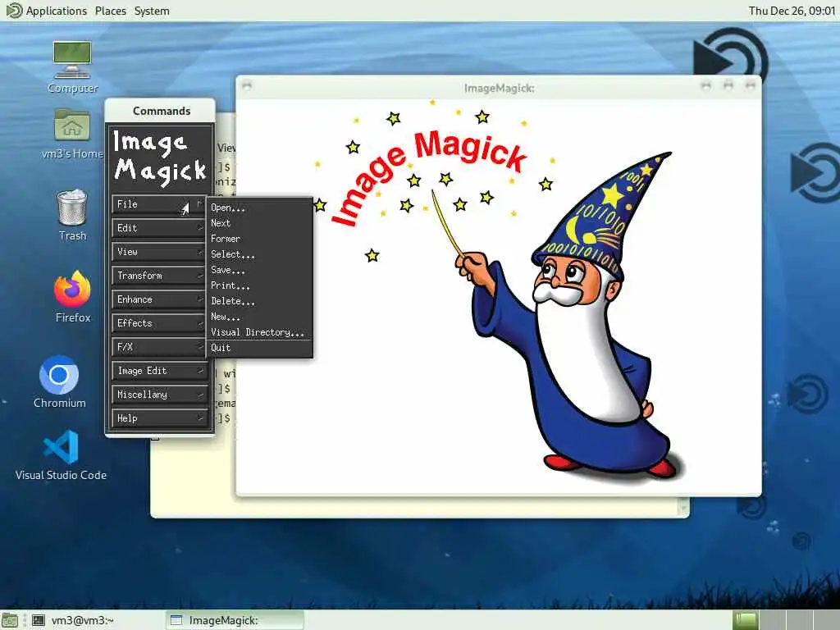Select the green workspace switcher cell
The width and height of the screenshot is (840, 630).
coord(745,620)
